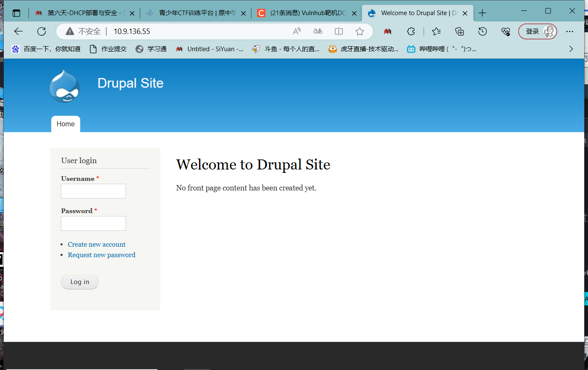Open the browser essentials heart icon
The height and width of the screenshot is (370, 588).
pyautogui.click(x=506, y=31)
